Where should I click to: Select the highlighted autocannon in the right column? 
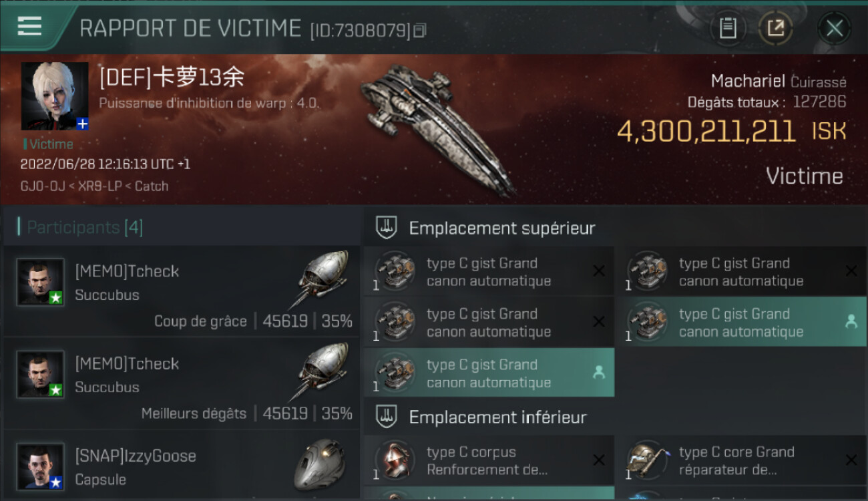[741, 322]
